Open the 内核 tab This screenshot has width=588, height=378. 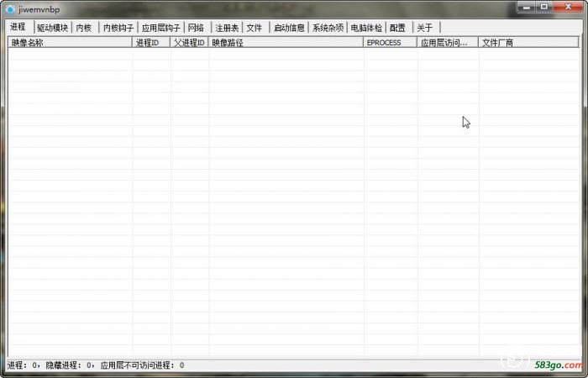[x=84, y=28]
